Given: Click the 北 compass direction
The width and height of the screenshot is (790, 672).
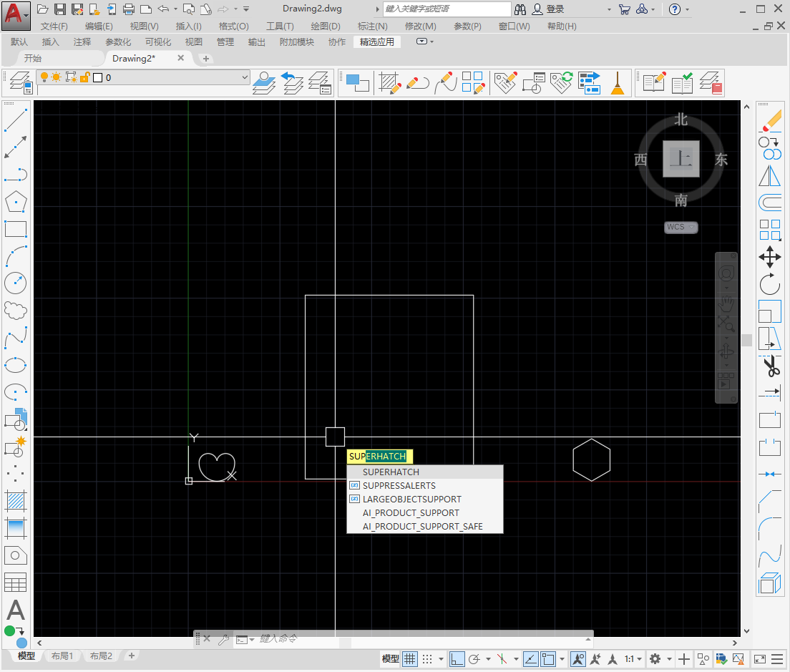Looking at the screenshot, I should click(681, 120).
